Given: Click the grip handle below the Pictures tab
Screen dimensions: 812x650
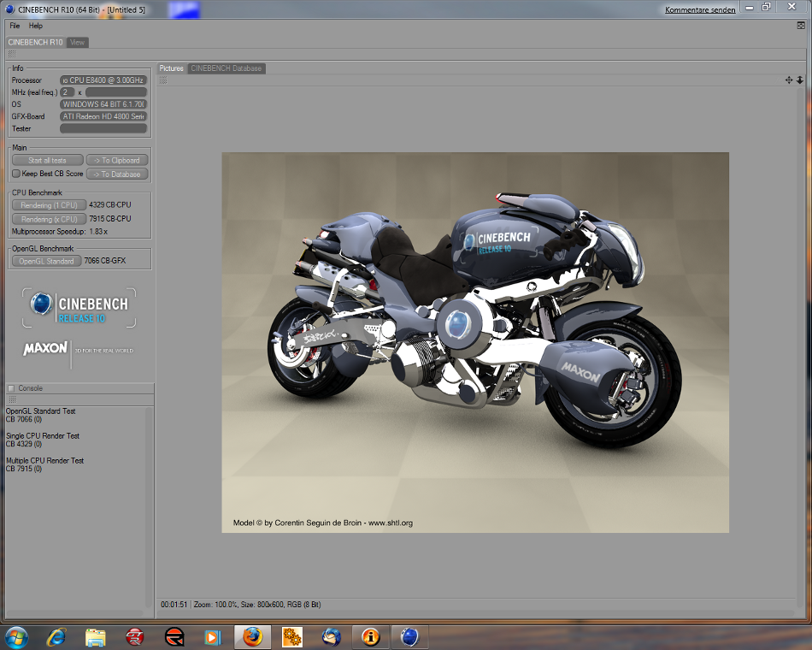Looking at the screenshot, I should pyautogui.click(x=163, y=80).
